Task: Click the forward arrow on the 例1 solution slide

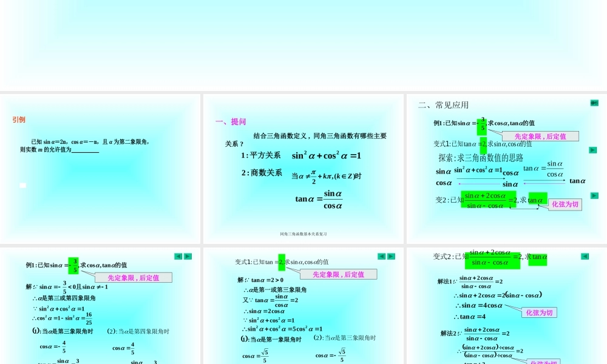Action: 188,257
